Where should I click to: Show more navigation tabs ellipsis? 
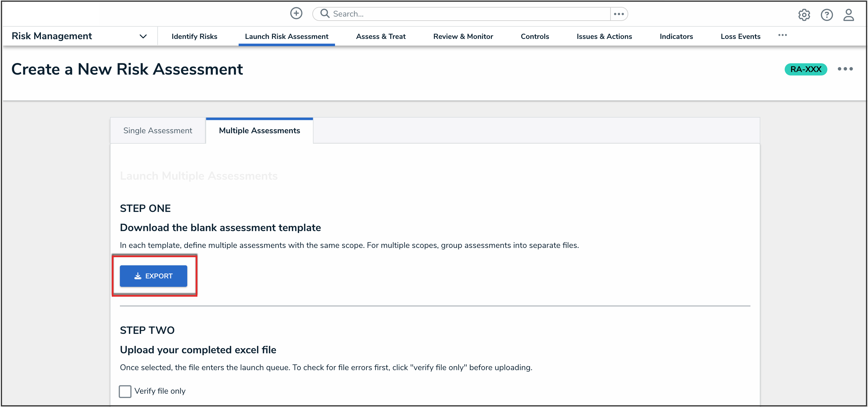(x=782, y=35)
